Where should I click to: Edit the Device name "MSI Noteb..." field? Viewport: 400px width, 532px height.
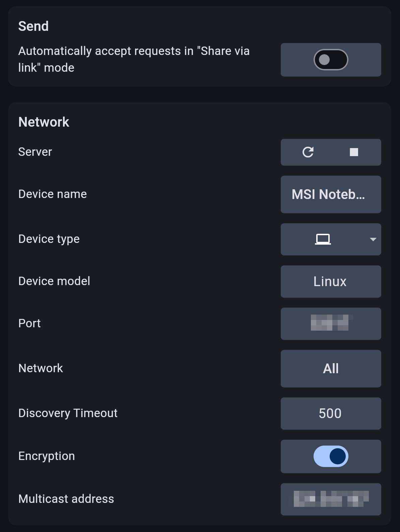(331, 194)
